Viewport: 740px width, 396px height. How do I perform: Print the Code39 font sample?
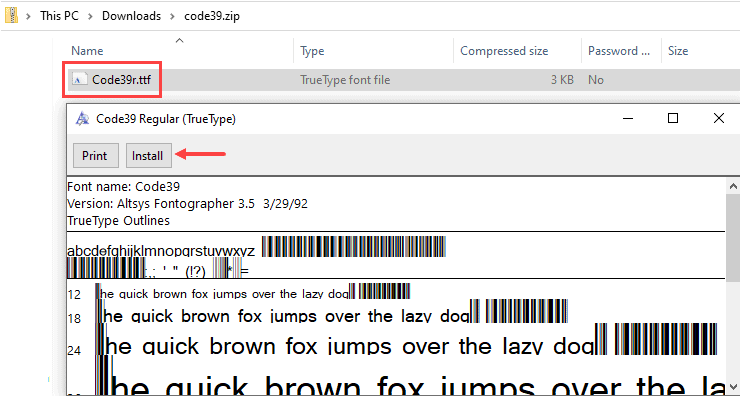point(95,156)
